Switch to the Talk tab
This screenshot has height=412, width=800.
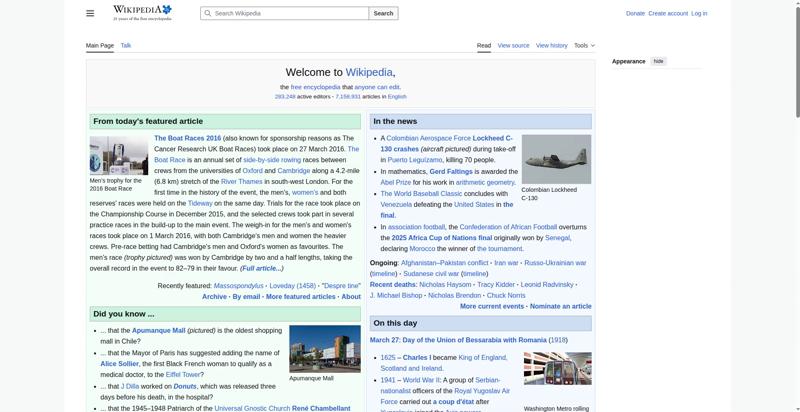[x=126, y=45]
